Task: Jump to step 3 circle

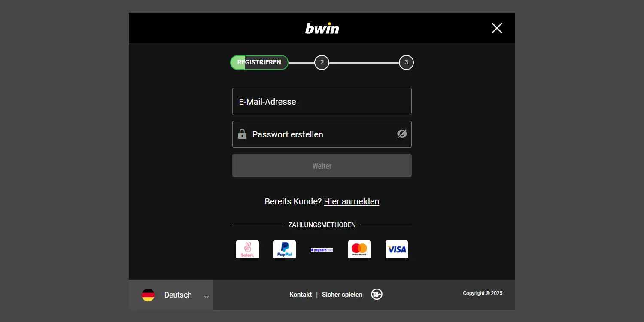Action: [x=406, y=63]
